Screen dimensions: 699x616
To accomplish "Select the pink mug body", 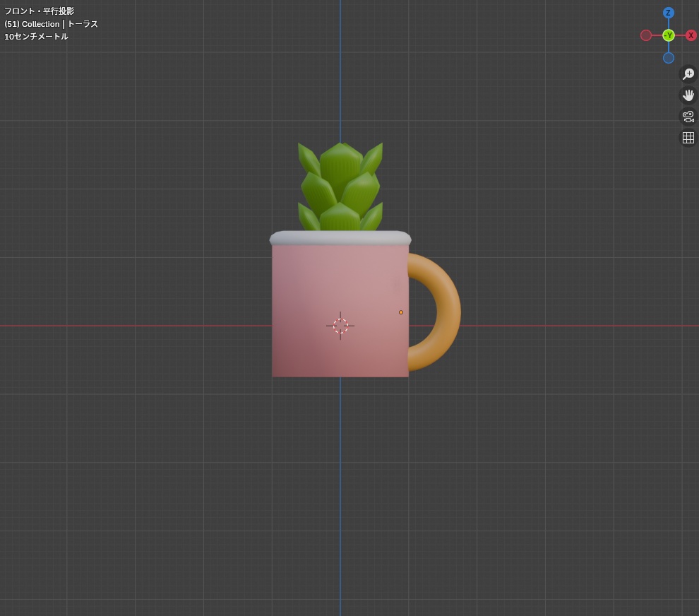I will point(340,310).
